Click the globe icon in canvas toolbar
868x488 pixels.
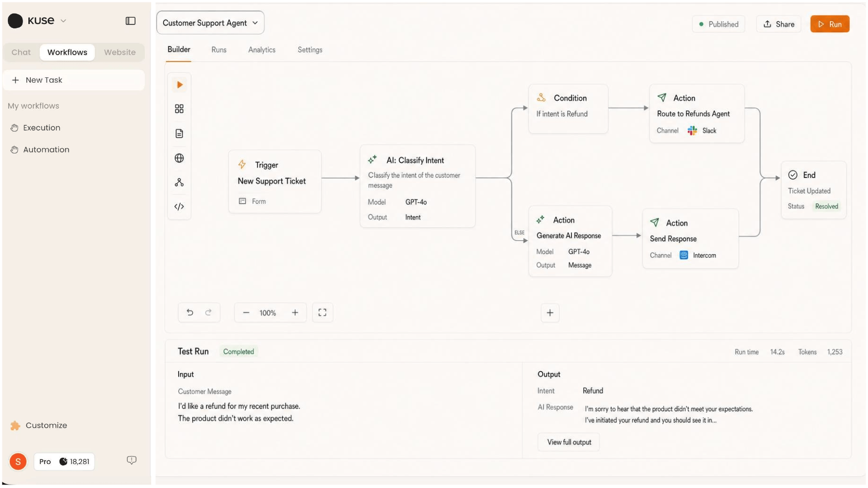(179, 158)
